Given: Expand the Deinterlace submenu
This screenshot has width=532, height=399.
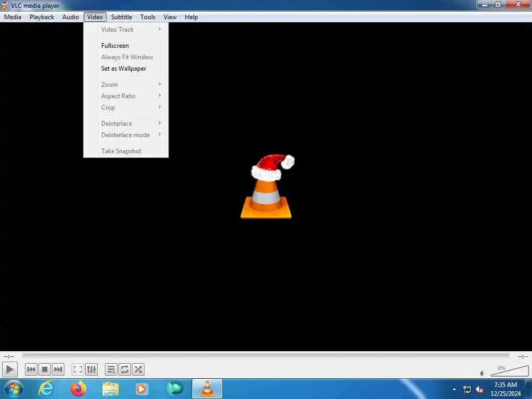Looking at the screenshot, I should [126, 124].
